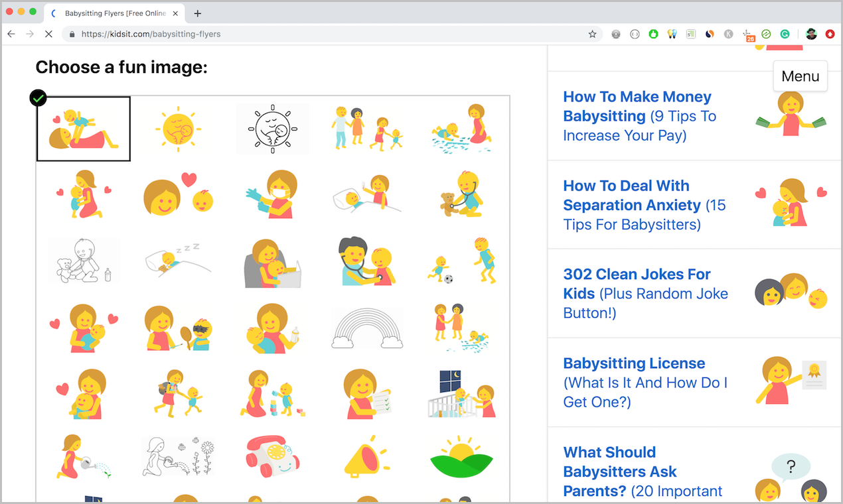Pick the sitter wearing mask and gloves image

pyautogui.click(x=273, y=194)
